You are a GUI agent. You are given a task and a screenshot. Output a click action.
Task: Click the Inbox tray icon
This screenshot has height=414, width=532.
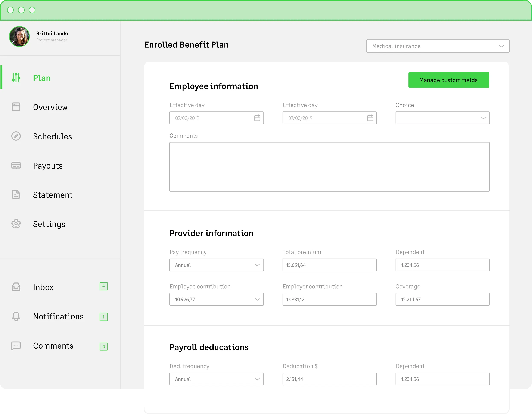(16, 287)
